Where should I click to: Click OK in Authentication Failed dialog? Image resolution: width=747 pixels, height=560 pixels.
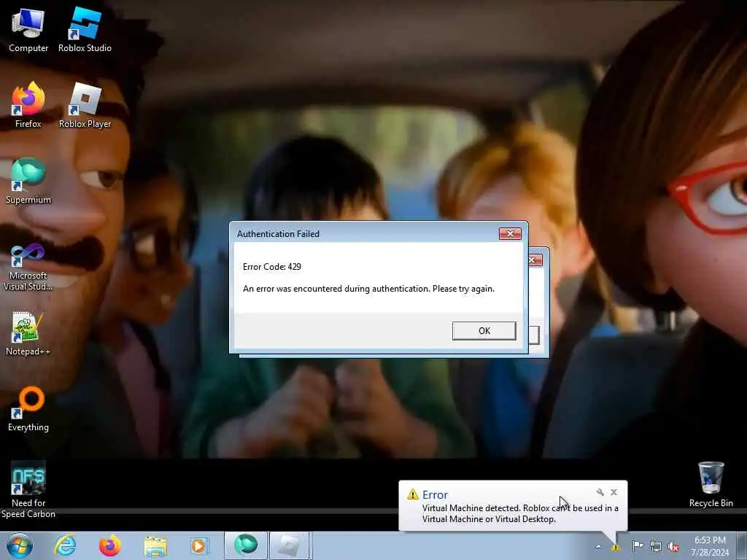click(484, 331)
